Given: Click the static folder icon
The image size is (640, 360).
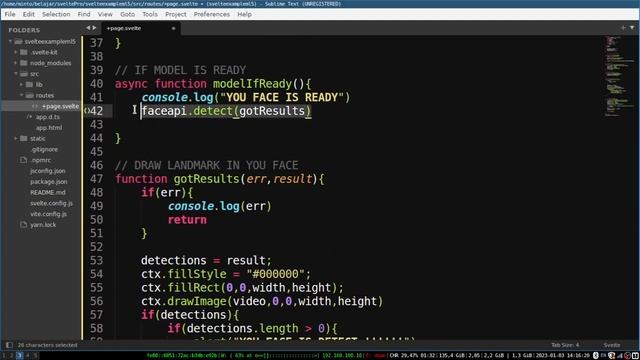Looking at the screenshot, I should pos(24,138).
